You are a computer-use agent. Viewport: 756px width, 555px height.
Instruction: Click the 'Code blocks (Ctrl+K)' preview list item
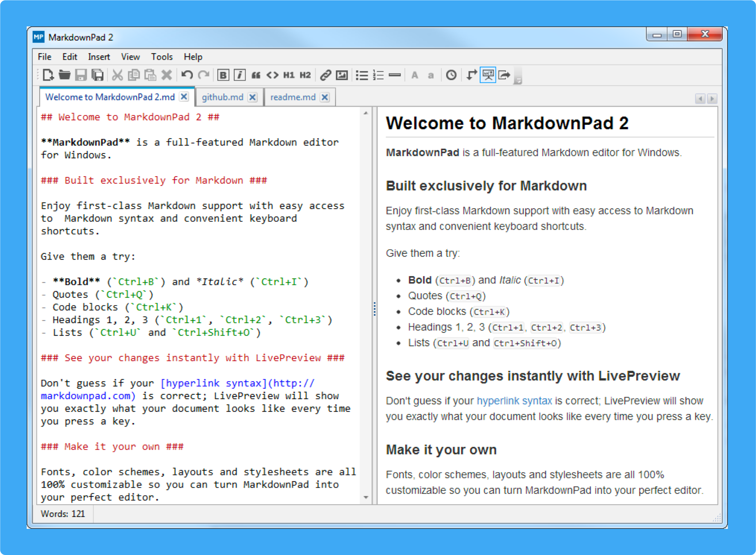[458, 312]
